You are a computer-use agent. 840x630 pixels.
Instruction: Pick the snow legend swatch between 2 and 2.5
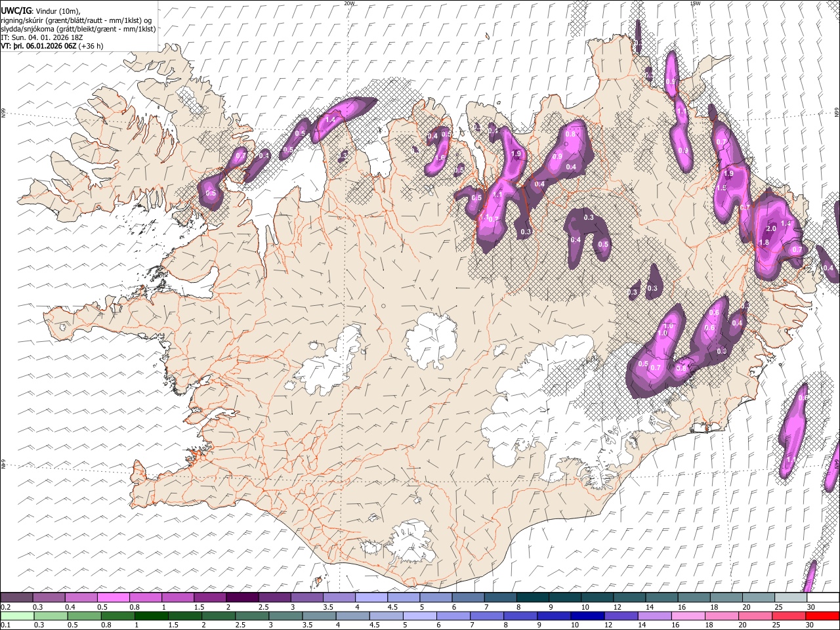pyautogui.click(x=242, y=597)
